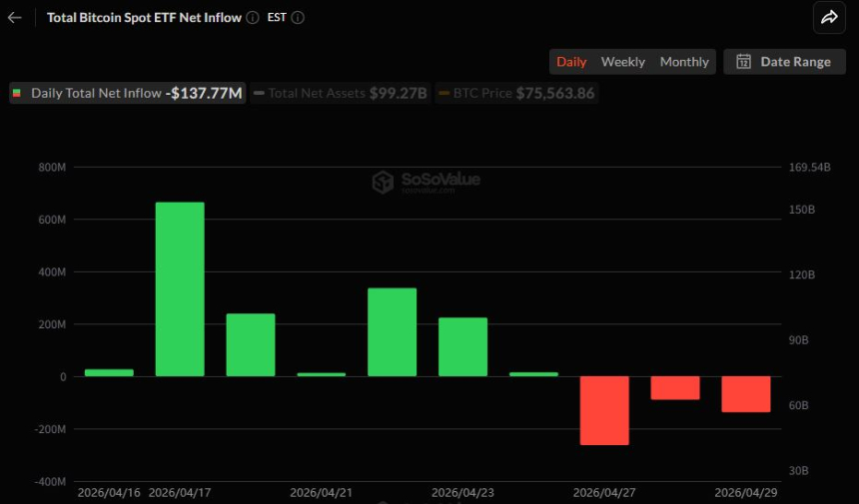The width and height of the screenshot is (859, 504).
Task: Click the calendar icon in Date Range
Action: click(x=743, y=62)
